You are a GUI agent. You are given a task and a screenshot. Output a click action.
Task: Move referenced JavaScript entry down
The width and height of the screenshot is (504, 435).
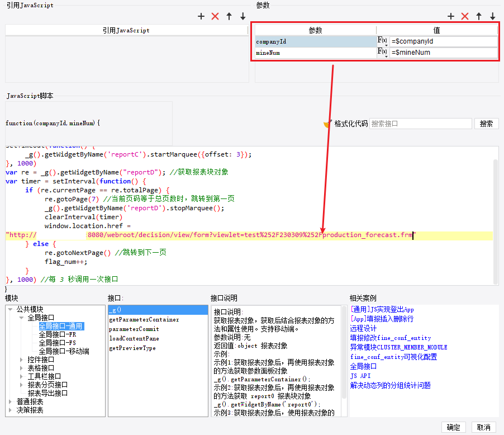click(x=243, y=16)
